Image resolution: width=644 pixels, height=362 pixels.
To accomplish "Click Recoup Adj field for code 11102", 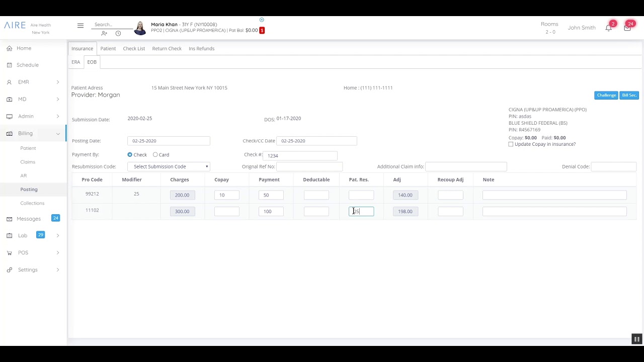I will (450, 211).
